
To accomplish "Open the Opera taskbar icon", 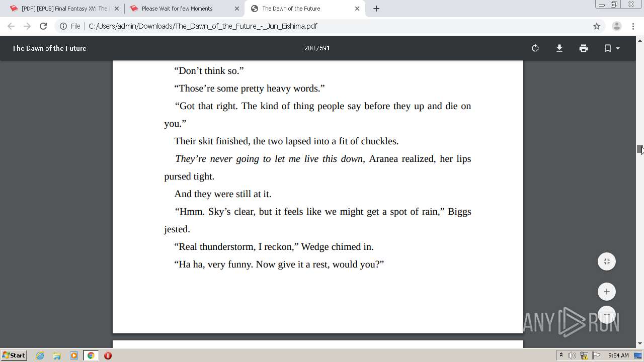I will tap(108, 355).
